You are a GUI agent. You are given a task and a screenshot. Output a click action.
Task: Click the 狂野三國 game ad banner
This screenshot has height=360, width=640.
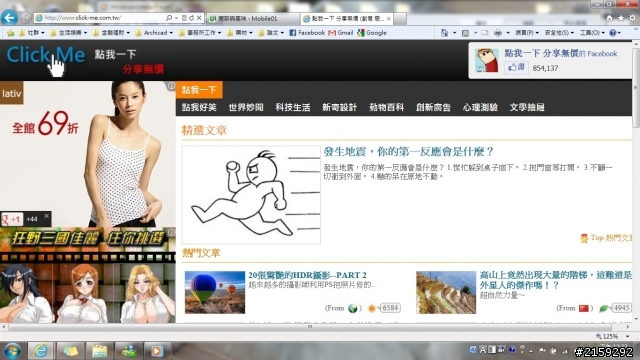click(x=88, y=275)
